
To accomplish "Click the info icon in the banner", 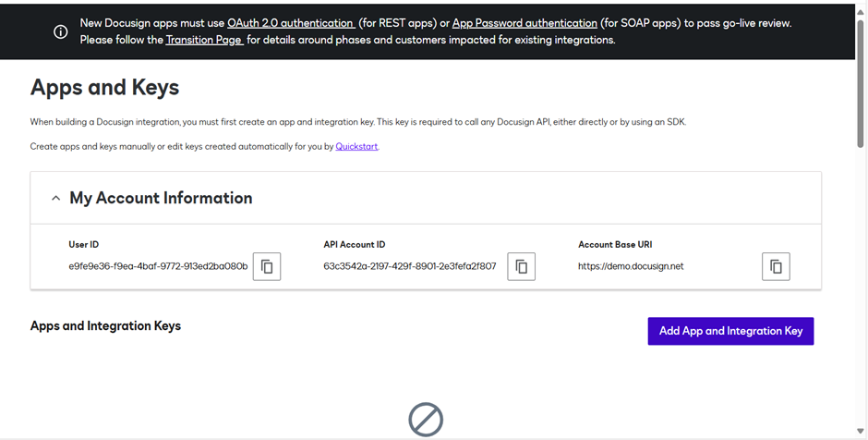I will click(x=61, y=31).
